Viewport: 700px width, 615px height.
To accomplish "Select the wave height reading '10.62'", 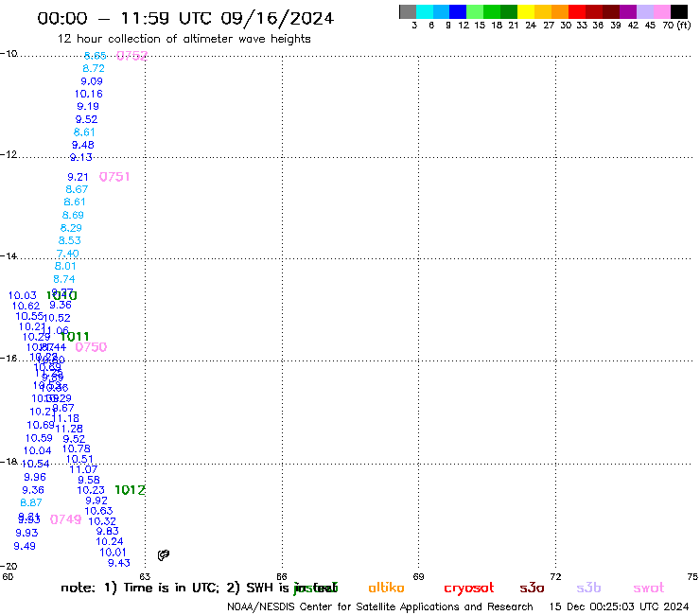I will point(26,306).
